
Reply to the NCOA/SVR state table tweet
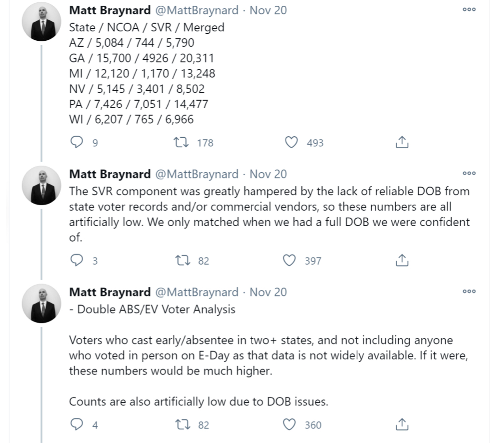coord(77,142)
